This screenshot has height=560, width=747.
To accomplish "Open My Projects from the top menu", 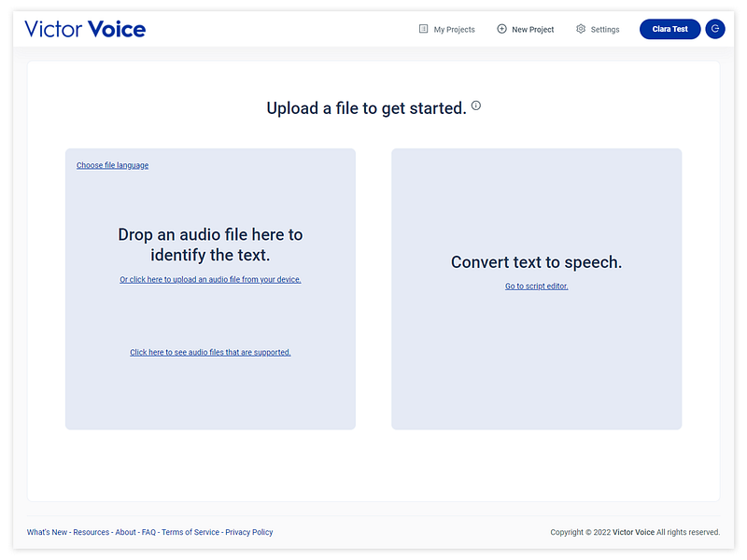I will click(447, 30).
